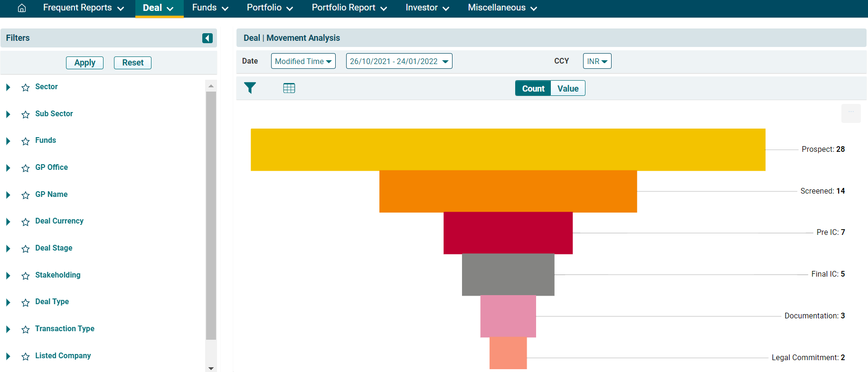Open the table grid view icon
868x372 pixels.
click(x=289, y=88)
